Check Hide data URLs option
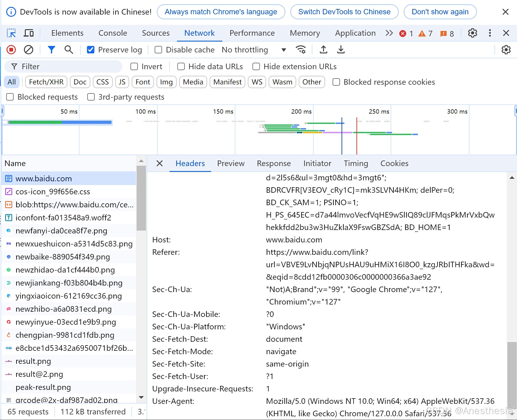Viewport: 517px width, 420px height. [181, 66]
